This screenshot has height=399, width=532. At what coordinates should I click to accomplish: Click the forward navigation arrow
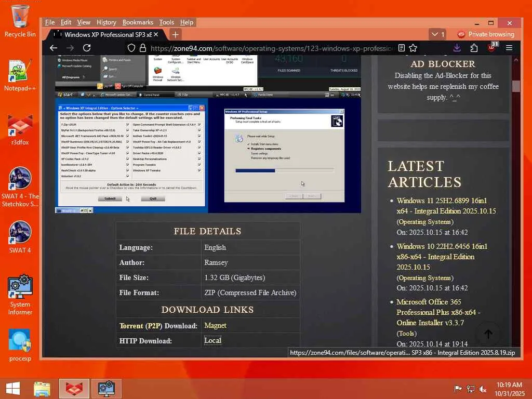pyautogui.click(x=70, y=48)
